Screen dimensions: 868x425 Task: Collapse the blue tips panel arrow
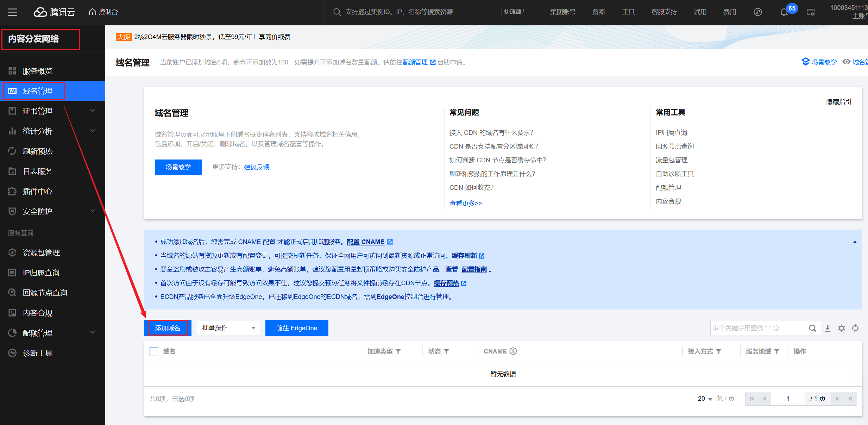[x=855, y=242]
